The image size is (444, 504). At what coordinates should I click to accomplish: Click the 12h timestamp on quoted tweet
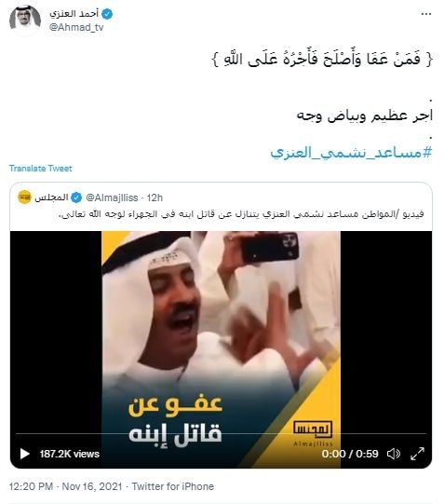click(x=155, y=198)
